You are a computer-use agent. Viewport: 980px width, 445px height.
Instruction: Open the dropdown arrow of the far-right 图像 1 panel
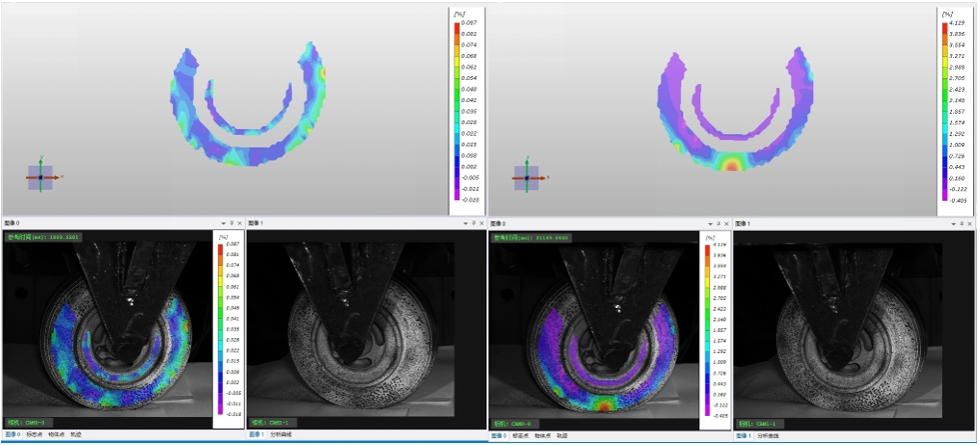pos(954,223)
